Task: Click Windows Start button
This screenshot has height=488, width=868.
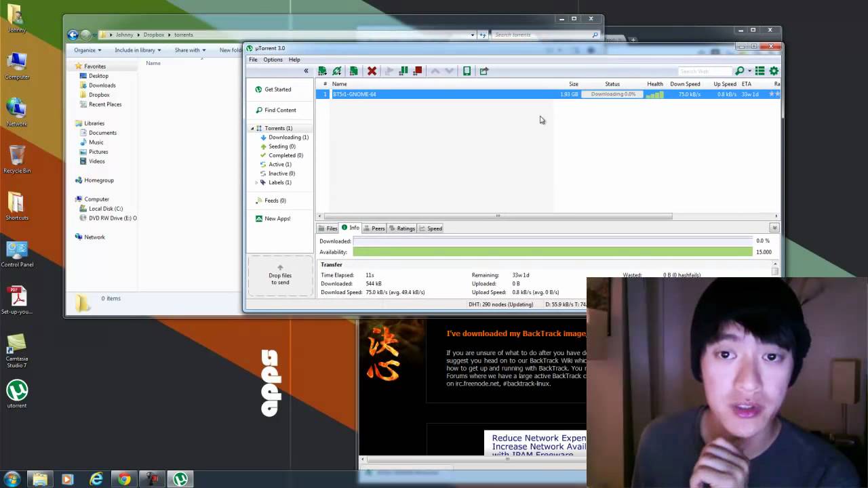Action: pos(12,479)
